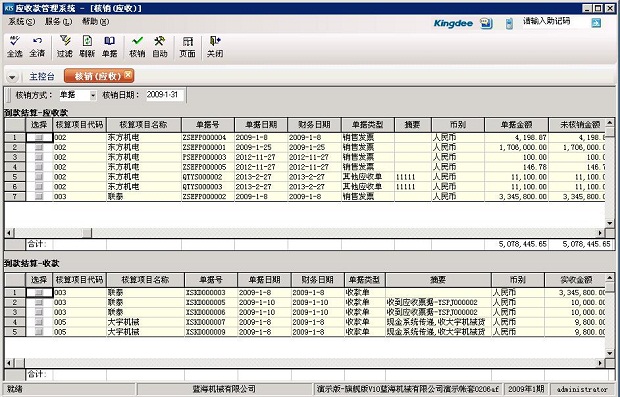
Task: Click the 关闭 exit door icon
Action: point(215,47)
